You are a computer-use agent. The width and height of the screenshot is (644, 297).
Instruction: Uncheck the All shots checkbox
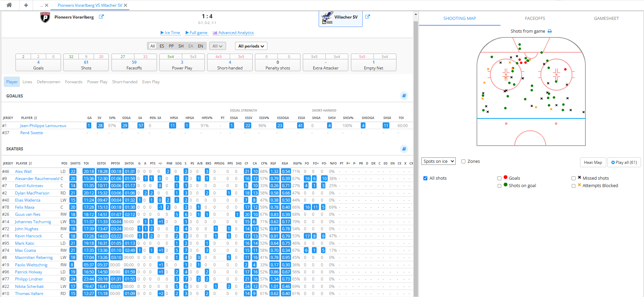(x=425, y=178)
